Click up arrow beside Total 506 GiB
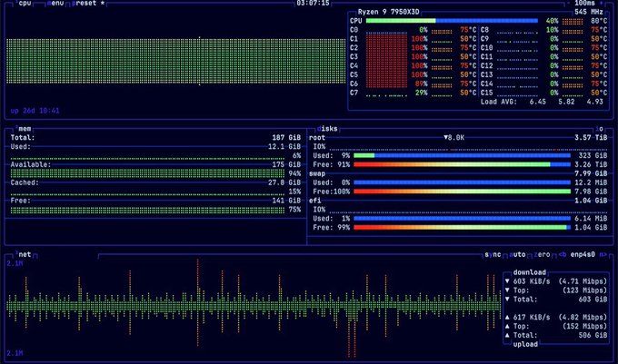This screenshot has width=618, height=364. (x=507, y=335)
